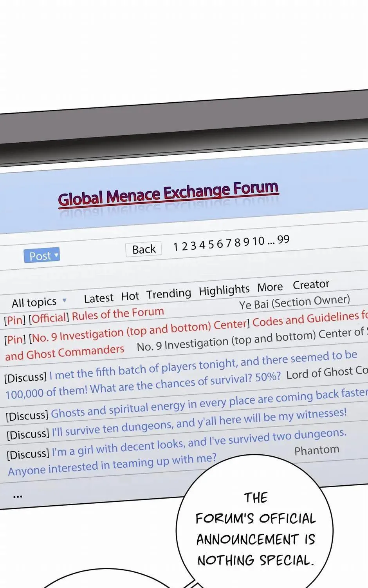Click author Phantom name
Viewport: 368px width, 588px height.
[x=317, y=450]
